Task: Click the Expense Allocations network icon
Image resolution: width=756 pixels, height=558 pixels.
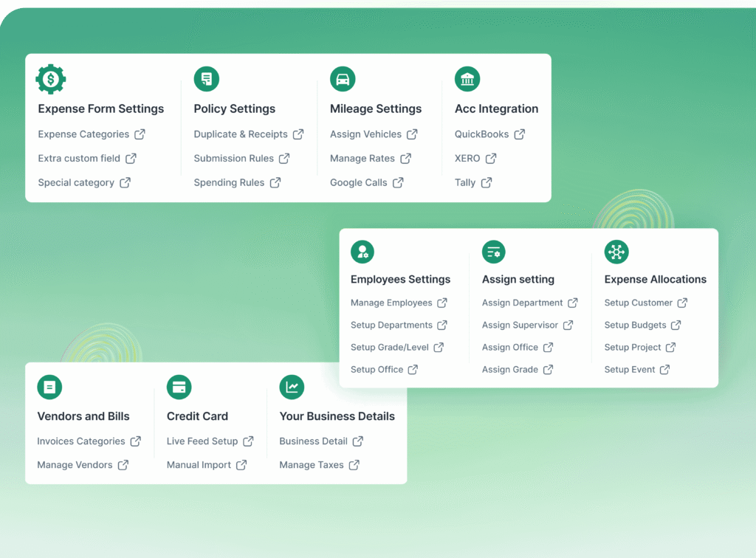Action: [616, 252]
